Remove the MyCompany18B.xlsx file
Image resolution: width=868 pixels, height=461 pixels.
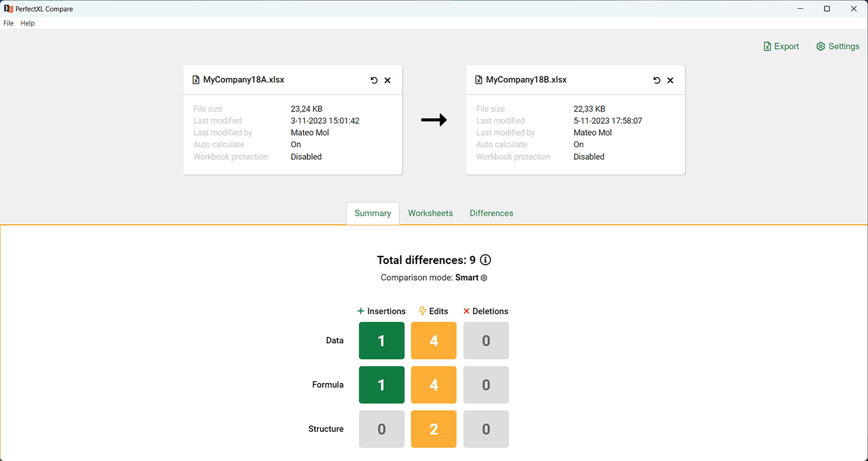tap(670, 81)
